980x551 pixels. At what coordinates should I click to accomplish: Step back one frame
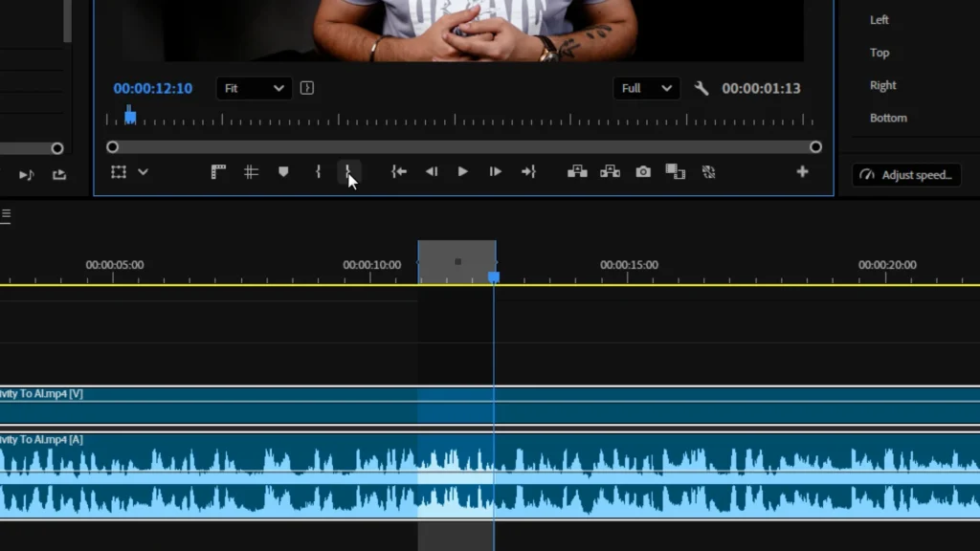point(432,172)
